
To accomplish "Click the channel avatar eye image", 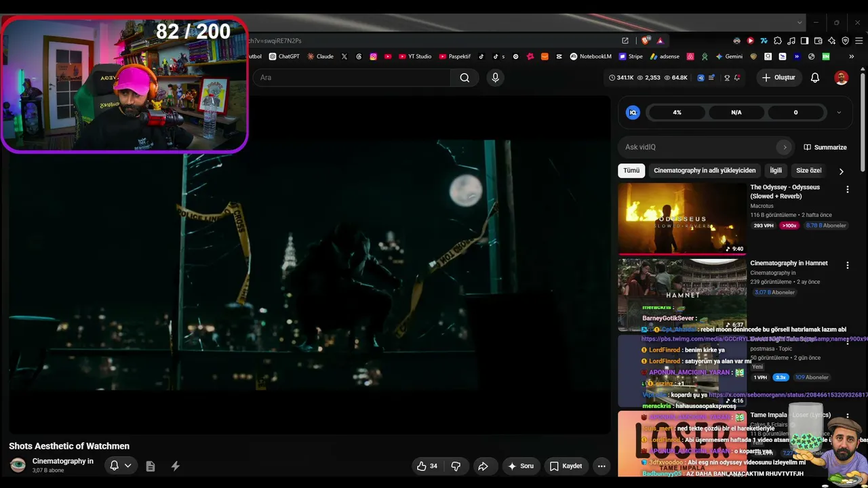I will pos(18,465).
